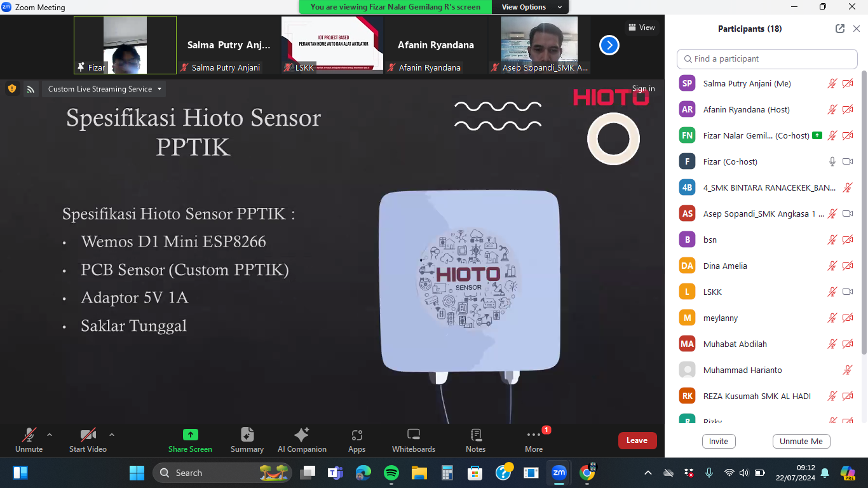868x488 pixels.
Task: Open the View Options dropdown
Action: pos(532,7)
